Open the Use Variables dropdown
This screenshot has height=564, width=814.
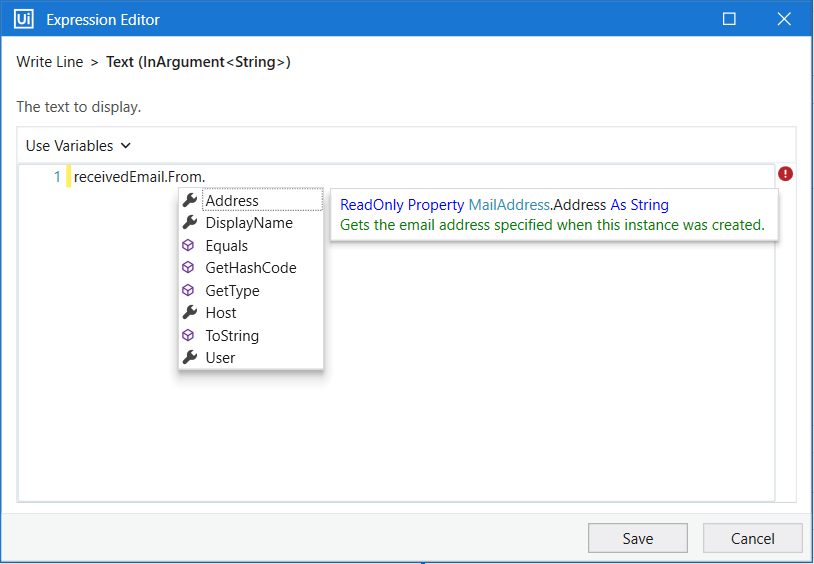click(78, 146)
